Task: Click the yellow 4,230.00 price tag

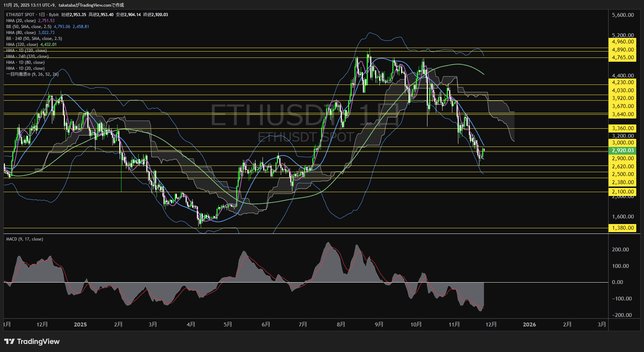Action: pyautogui.click(x=623, y=82)
